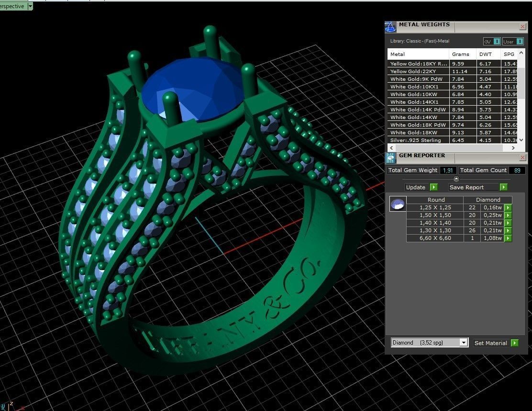The image size is (532, 411).
Task: Select the White Gold:18KW row
Action: [453, 132]
